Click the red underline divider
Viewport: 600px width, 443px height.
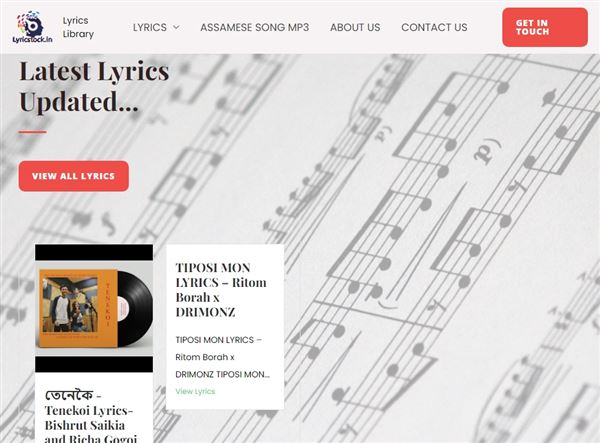pos(33,132)
